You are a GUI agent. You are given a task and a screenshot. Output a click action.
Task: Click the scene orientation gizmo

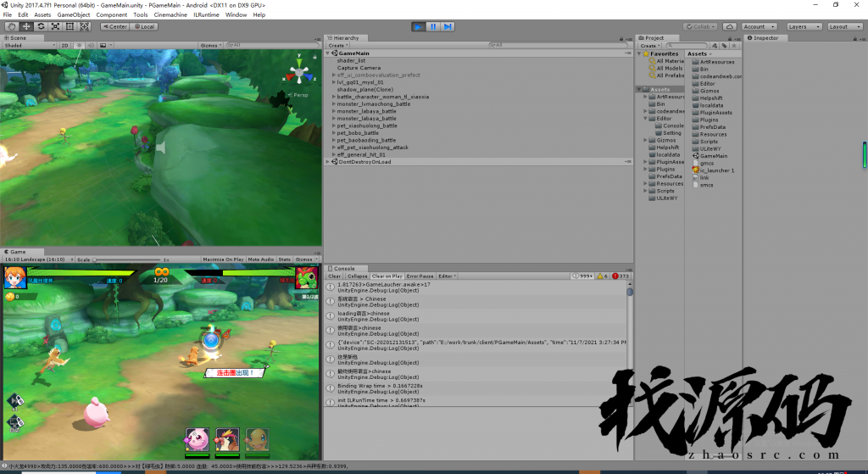click(x=299, y=72)
